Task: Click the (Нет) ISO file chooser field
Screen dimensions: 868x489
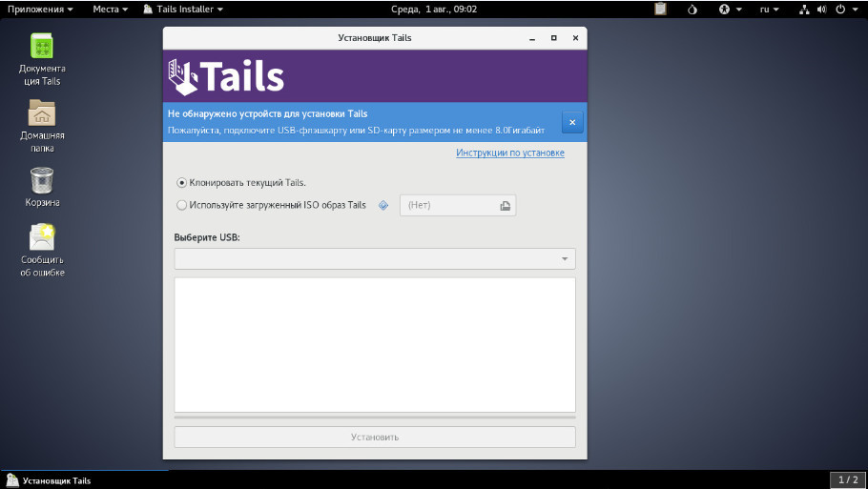Action: click(458, 205)
